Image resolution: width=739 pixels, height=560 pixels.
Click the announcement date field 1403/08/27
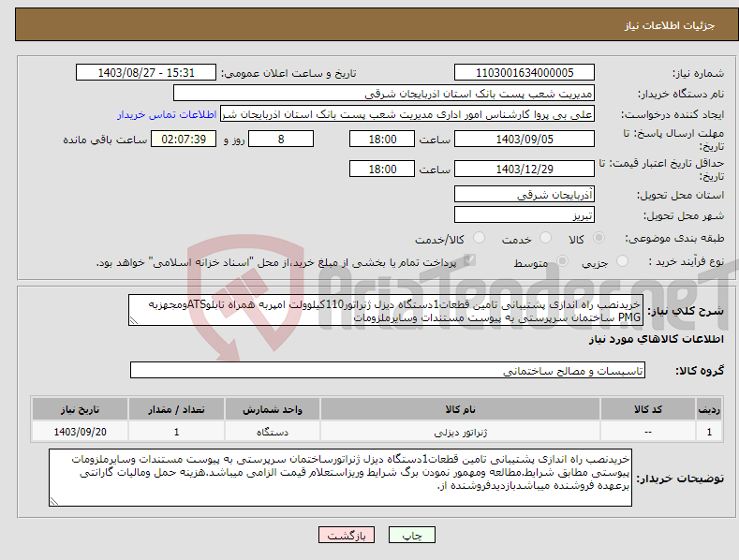pos(145,73)
